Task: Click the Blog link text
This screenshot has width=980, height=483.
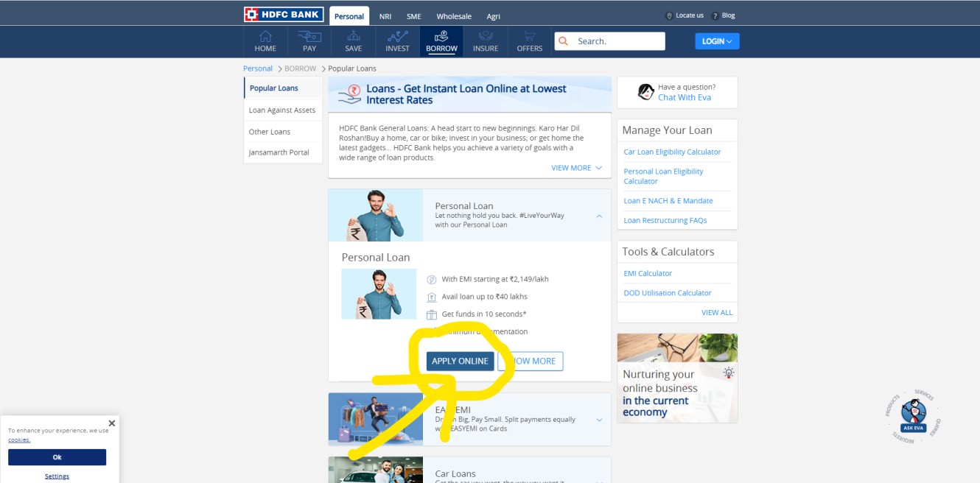Action: [729, 15]
